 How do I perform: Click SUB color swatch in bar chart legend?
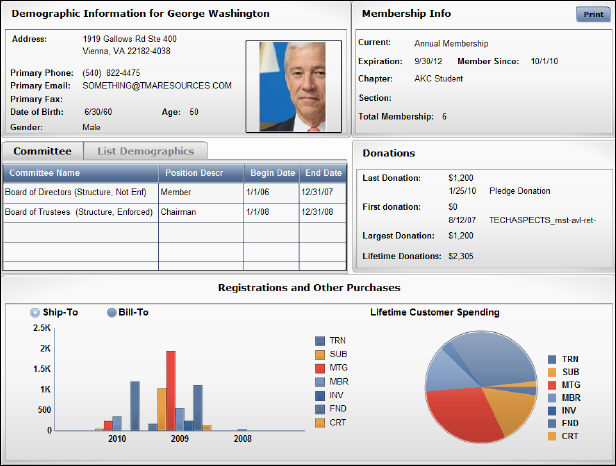click(320, 354)
